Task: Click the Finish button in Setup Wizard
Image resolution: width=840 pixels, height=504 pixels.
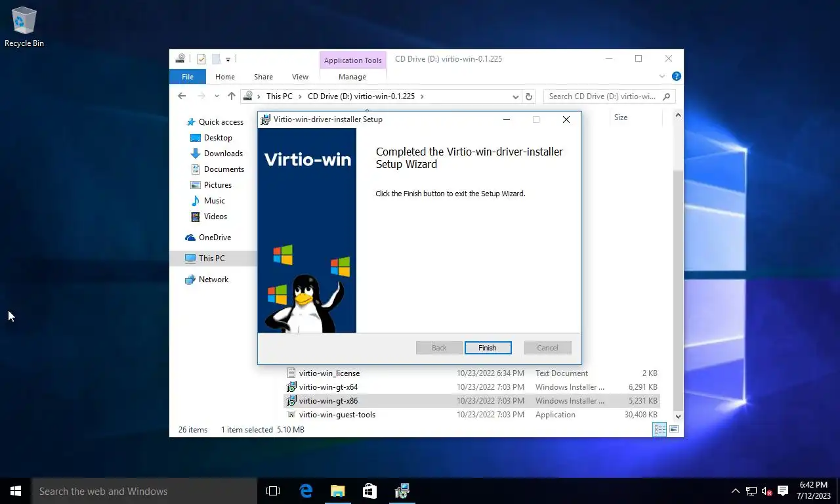Action: [488, 348]
